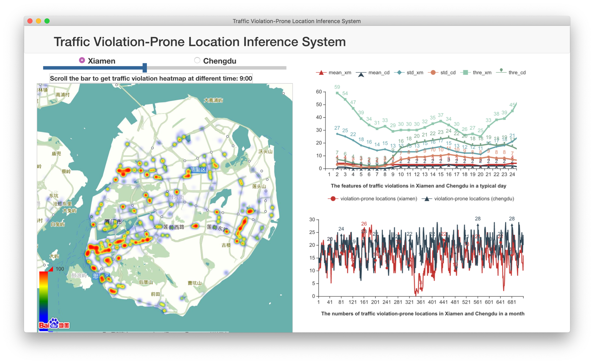Click the 59 data point on thre_xm line

click(337, 93)
